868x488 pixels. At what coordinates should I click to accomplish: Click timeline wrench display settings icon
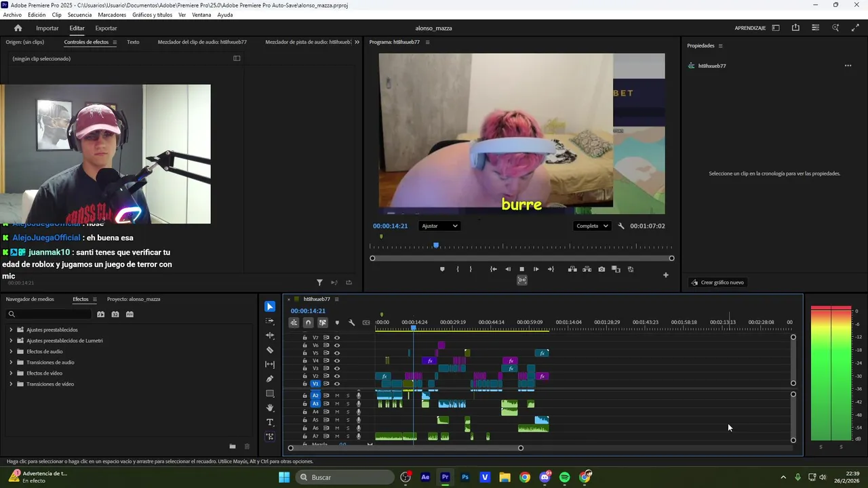[351, 323]
